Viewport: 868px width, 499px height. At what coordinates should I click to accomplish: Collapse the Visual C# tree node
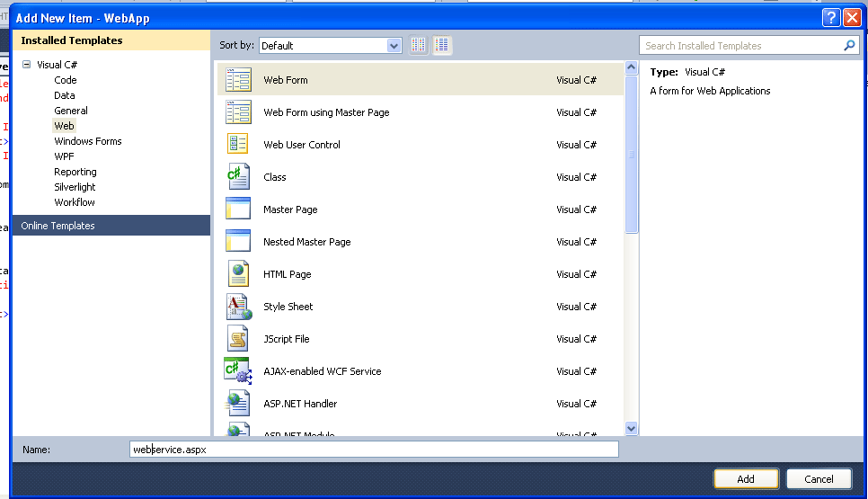(26, 64)
